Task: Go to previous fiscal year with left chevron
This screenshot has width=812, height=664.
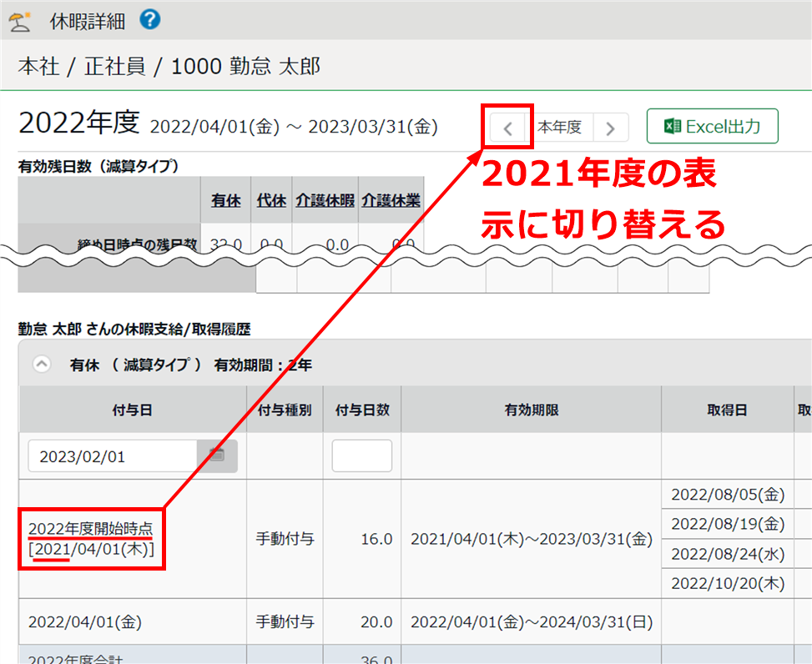Action: (x=507, y=128)
